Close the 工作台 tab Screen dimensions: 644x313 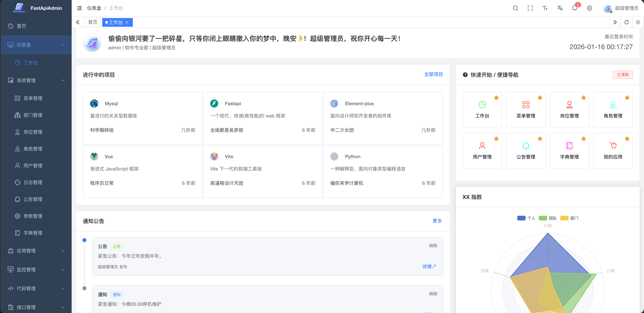tap(127, 22)
